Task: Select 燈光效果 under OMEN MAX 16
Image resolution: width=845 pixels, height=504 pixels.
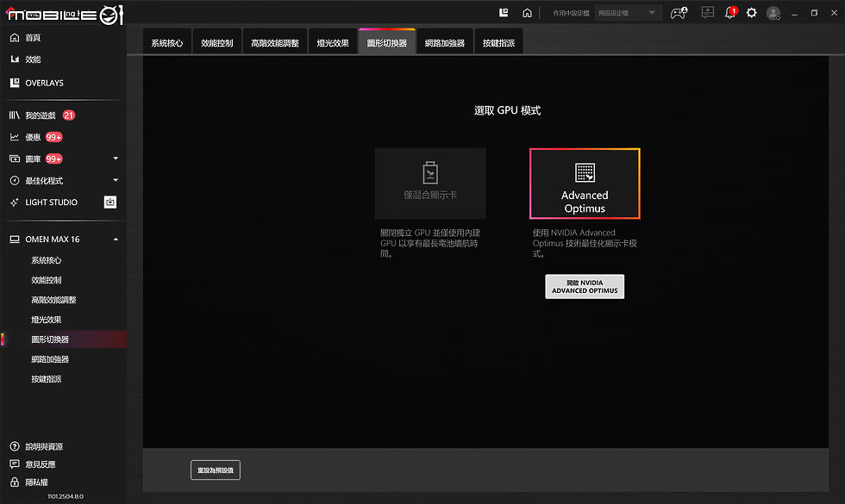Action: pos(47,320)
